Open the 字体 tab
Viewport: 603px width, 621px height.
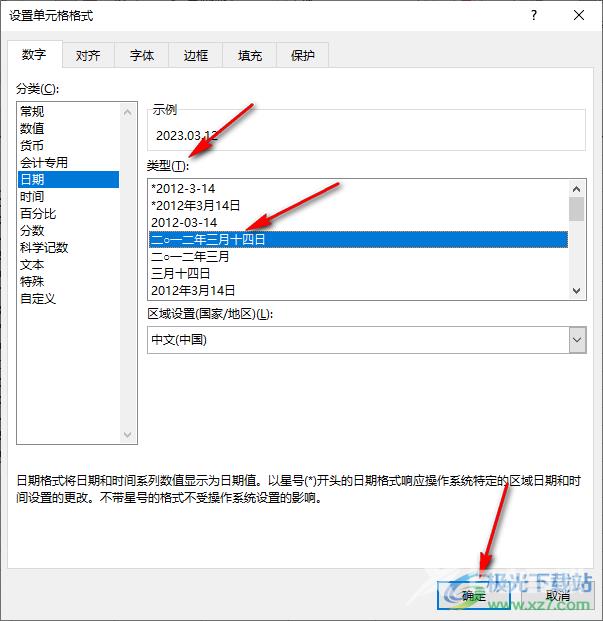coord(142,55)
